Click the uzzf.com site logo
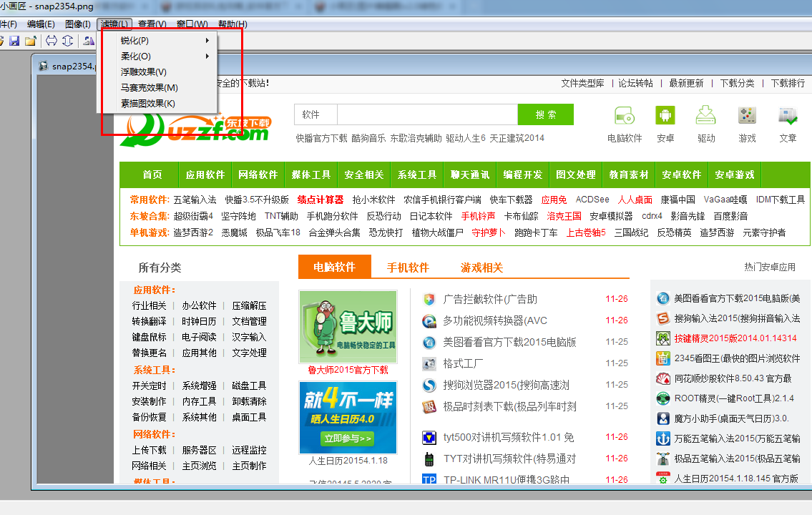The width and height of the screenshot is (812, 515). click(196, 129)
